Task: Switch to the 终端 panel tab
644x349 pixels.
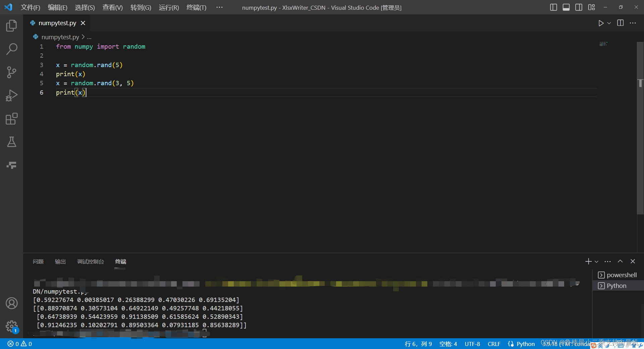Action: 121,262
